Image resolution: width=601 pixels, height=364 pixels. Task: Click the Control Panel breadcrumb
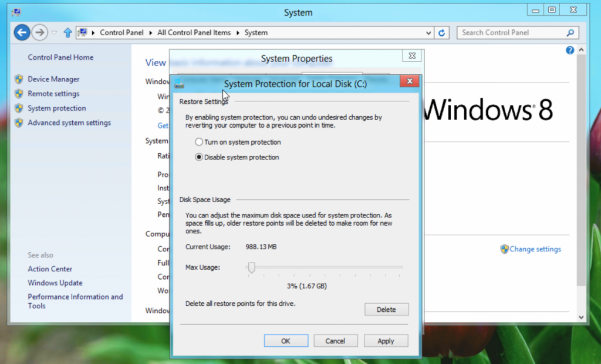121,33
